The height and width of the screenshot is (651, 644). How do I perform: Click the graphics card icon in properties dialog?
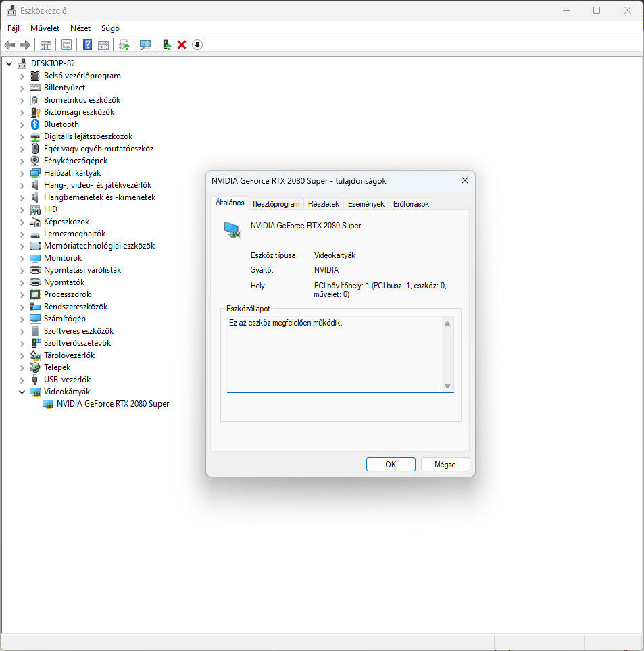pos(232,230)
